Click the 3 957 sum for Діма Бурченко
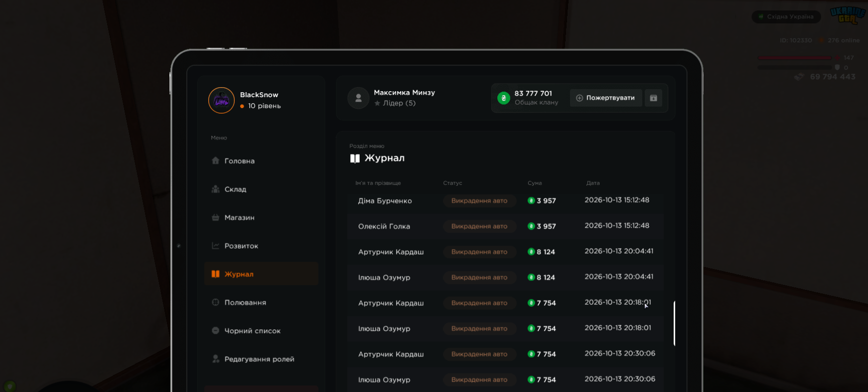 (546, 201)
